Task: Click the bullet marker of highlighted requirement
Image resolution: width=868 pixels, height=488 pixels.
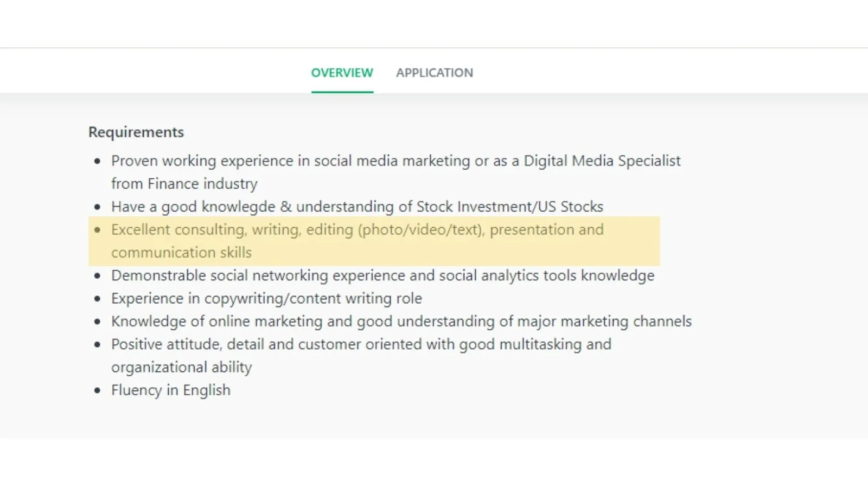Action: [98, 229]
